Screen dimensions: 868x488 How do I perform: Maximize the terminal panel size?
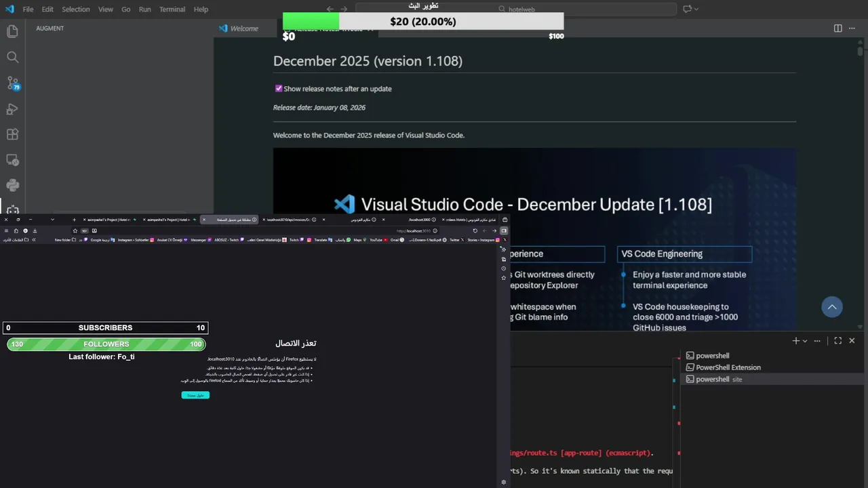click(838, 341)
